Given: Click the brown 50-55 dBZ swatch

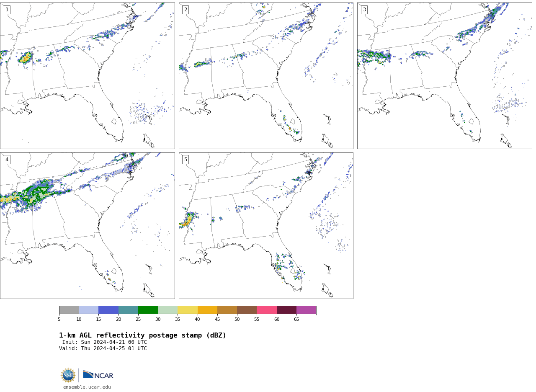Looking at the screenshot, I should click(x=247, y=310).
